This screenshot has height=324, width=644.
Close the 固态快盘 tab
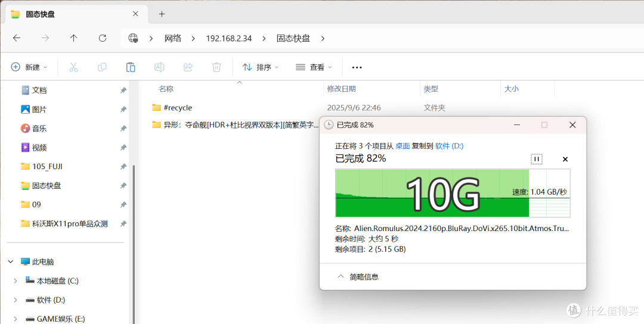pyautogui.click(x=135, y=14)
